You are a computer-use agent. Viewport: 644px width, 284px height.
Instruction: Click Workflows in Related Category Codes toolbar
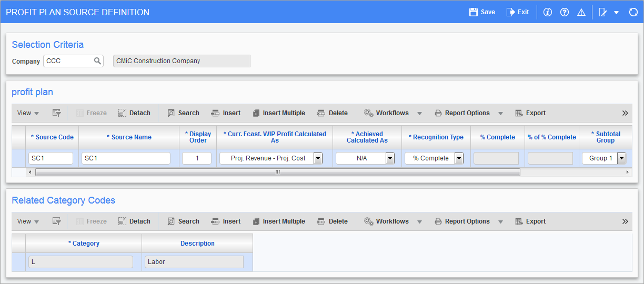pos(386,221)
